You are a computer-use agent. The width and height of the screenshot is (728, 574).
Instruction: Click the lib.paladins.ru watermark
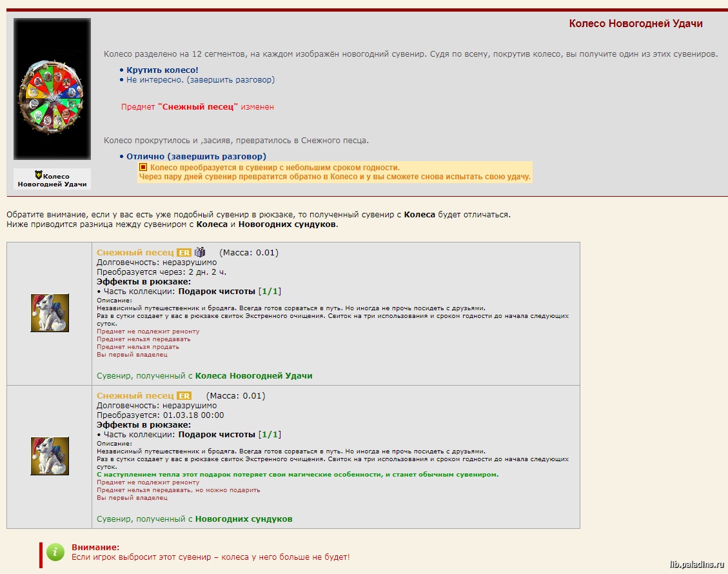pos(697,562)
